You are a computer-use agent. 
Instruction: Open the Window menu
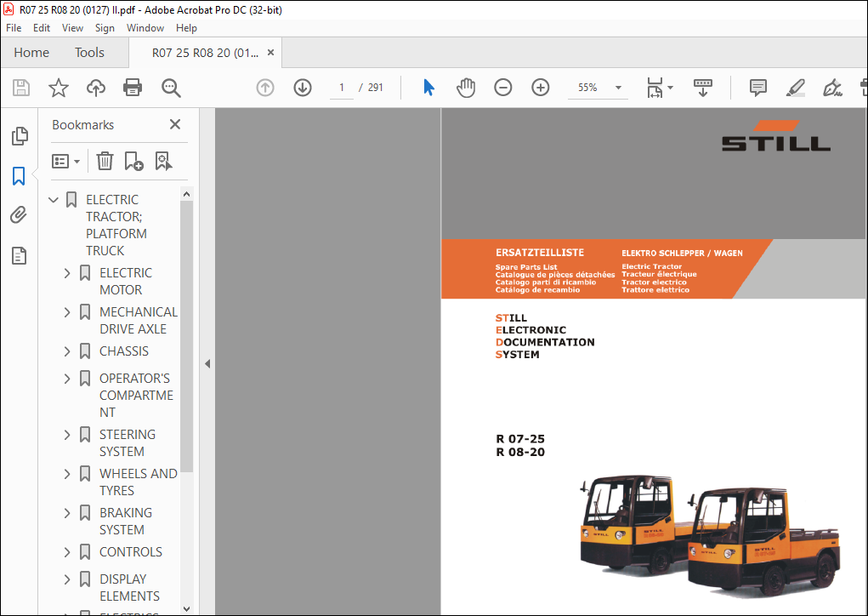click(x=145, y=28)
